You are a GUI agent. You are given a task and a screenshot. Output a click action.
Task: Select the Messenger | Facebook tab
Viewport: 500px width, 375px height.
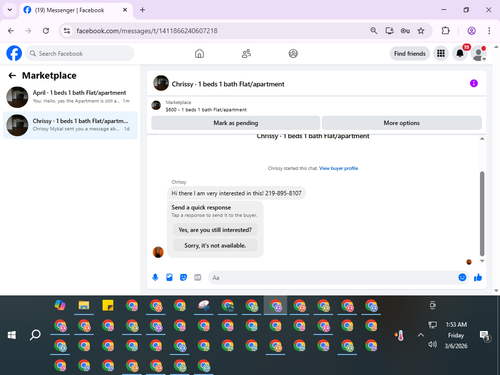coord(76,10)
